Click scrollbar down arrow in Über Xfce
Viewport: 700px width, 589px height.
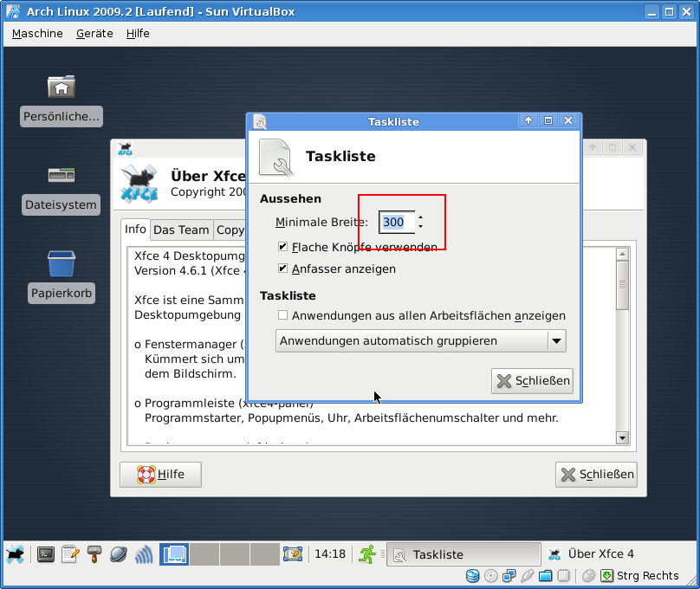click(x=622, y=437)
